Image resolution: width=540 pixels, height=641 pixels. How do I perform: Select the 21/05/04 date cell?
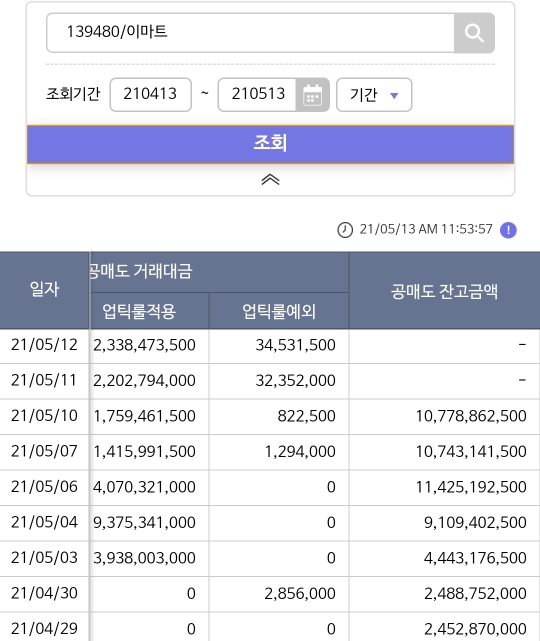pyautogui.click(x=44, y=522)
